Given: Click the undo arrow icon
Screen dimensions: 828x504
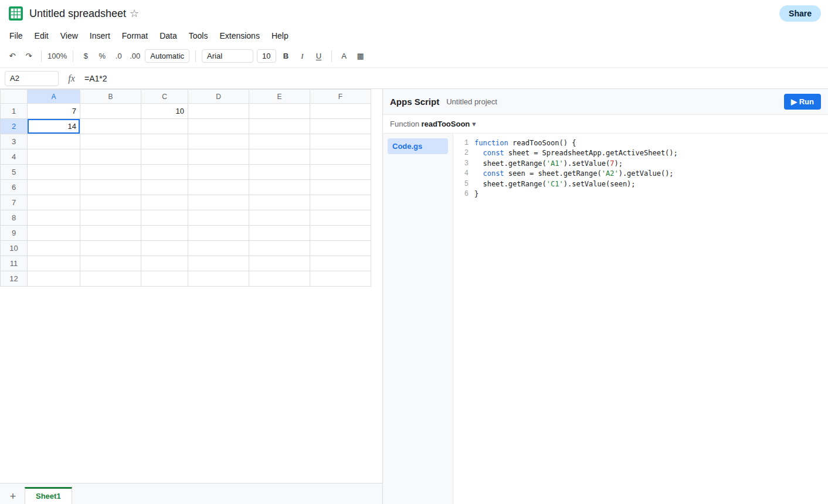Looking at the screenshot, I should point(12,56).
